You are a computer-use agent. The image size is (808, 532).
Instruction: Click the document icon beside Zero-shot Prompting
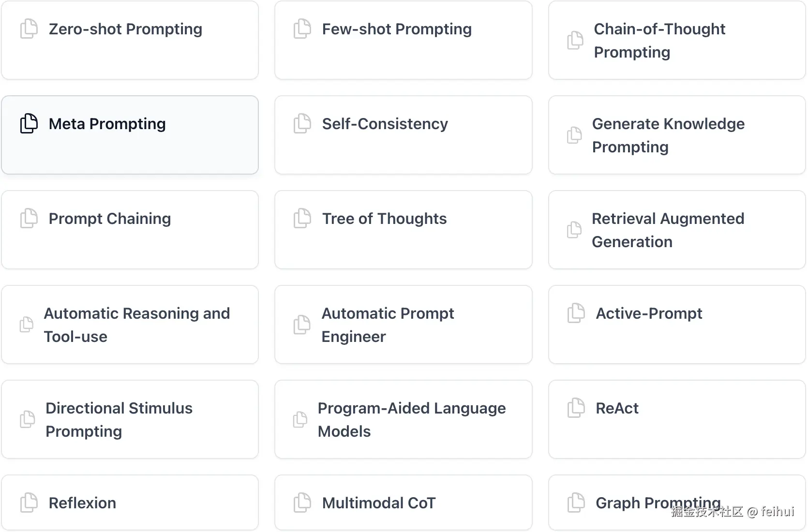coord(29,29)
